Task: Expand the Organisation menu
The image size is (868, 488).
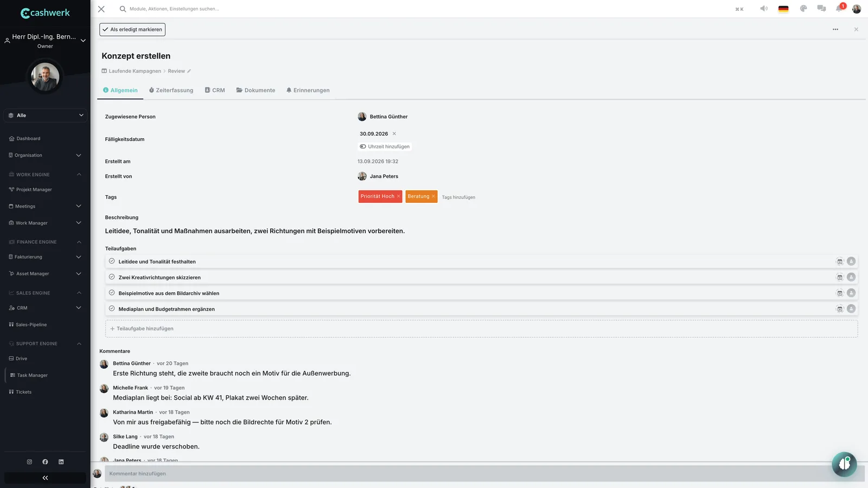Action: (x=79, y=156)
